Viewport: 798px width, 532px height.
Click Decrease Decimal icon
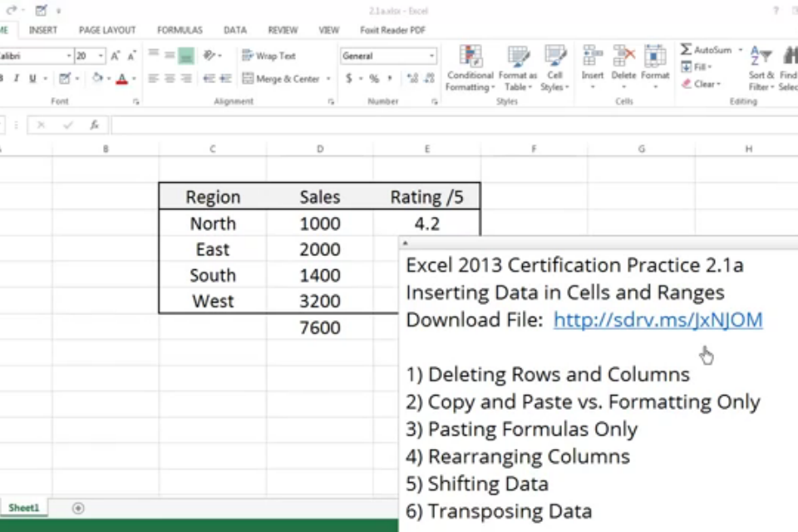[430, 78]
